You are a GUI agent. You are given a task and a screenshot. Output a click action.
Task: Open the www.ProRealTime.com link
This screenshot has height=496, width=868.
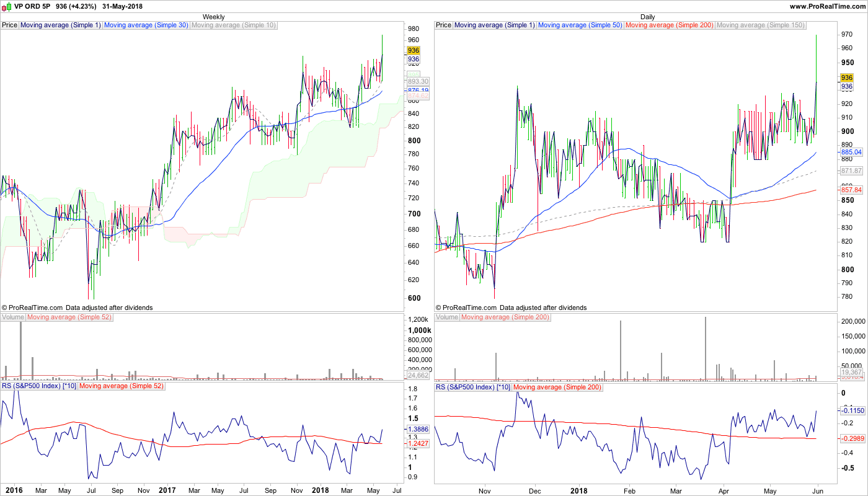click(826, 6)
